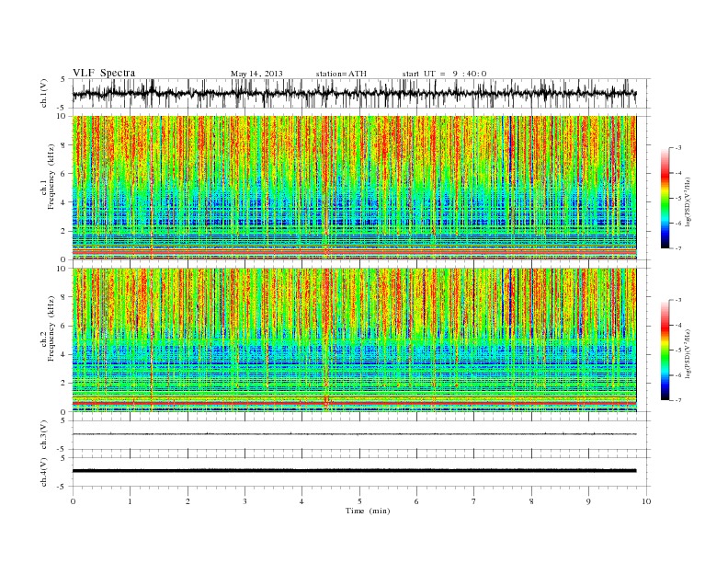Click the ch.2 "Frequency (kHz)" axis label
The height and width of the screenshot is (563, 728).
click(51, 329)
